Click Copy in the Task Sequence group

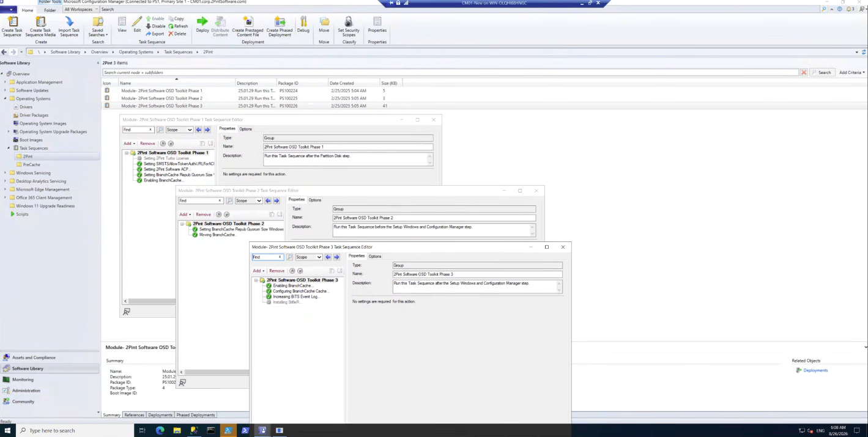point(176,19)
